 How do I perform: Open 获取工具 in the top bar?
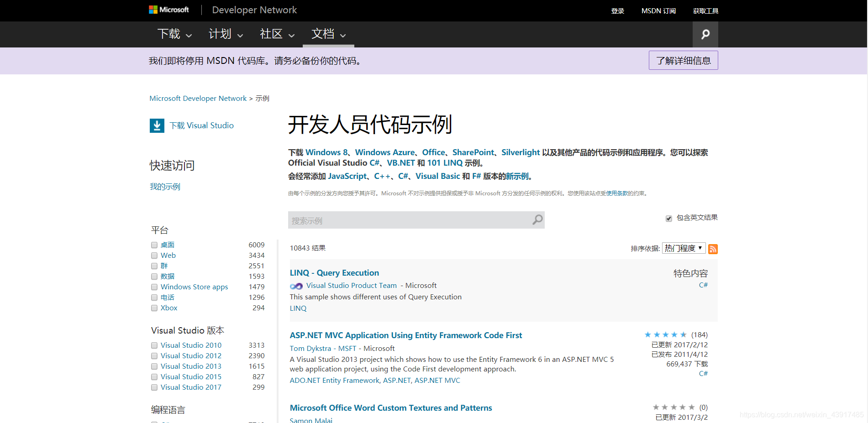tap(705, 11)
